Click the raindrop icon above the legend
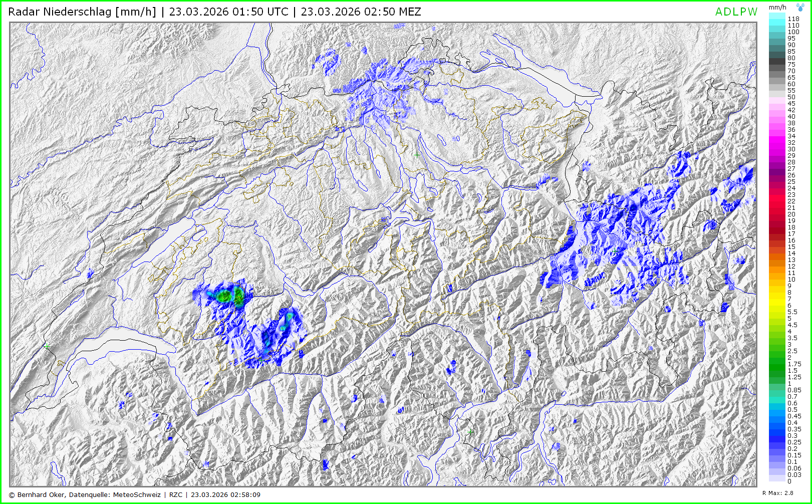812x504 pixels. pyautogui.click(x=800, y=7)
